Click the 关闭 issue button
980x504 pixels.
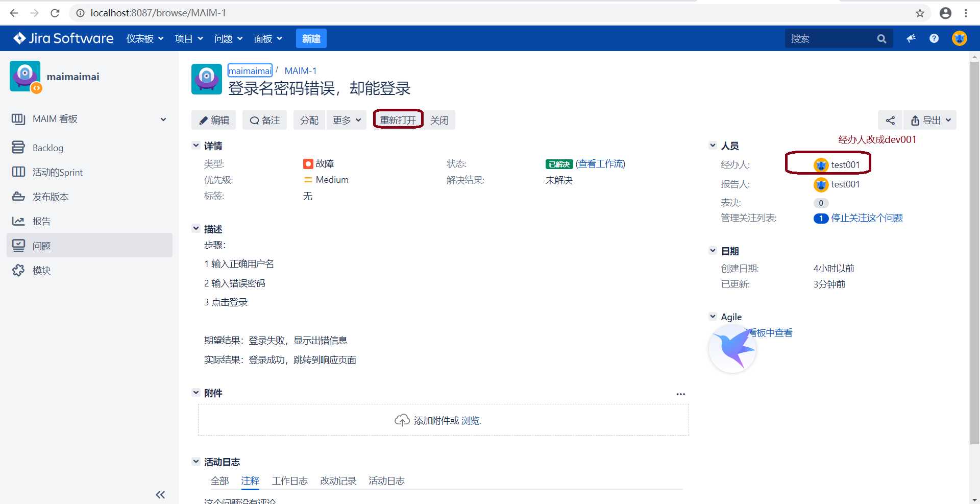(x=439, y=120)
